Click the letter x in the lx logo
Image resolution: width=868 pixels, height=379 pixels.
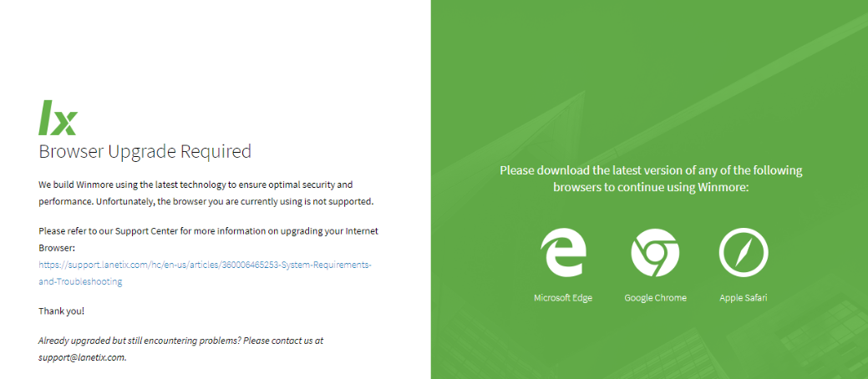coord(64,124)
